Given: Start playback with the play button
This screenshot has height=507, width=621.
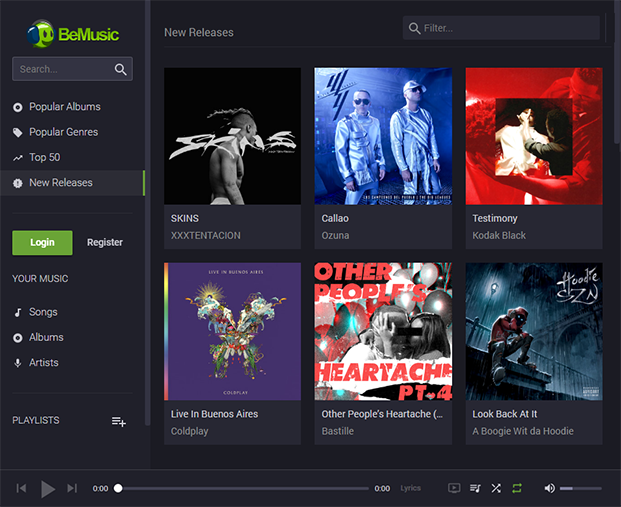Looking at the screenshot, I should (48, 489).
